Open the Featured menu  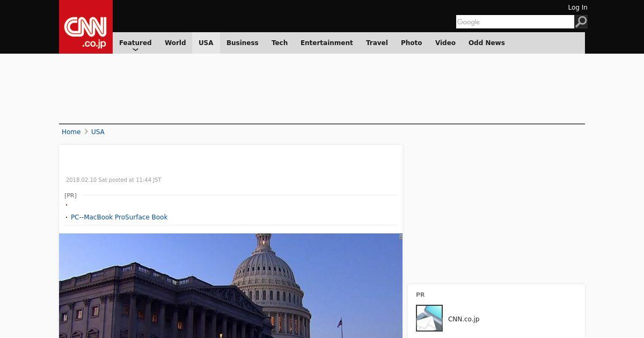(135, 43)
